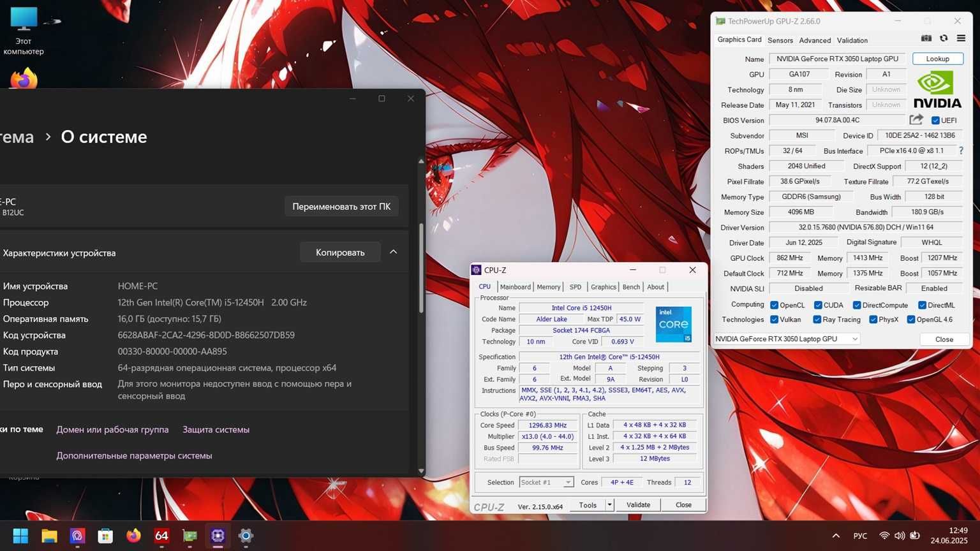Toggle the PhysX checkbox

[873, 320]
